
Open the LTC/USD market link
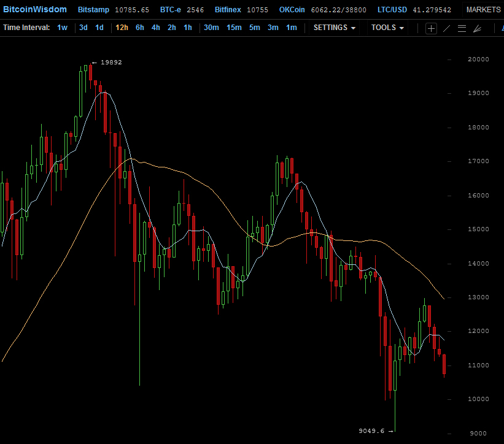click(x=392, y=10)
